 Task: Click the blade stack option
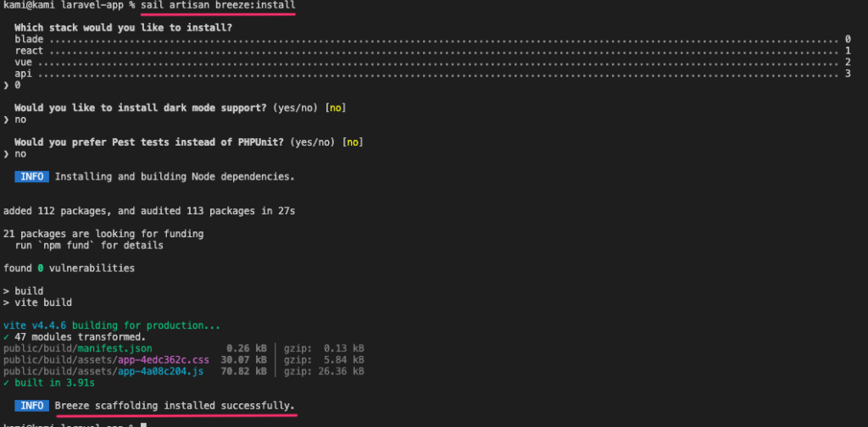30,40
